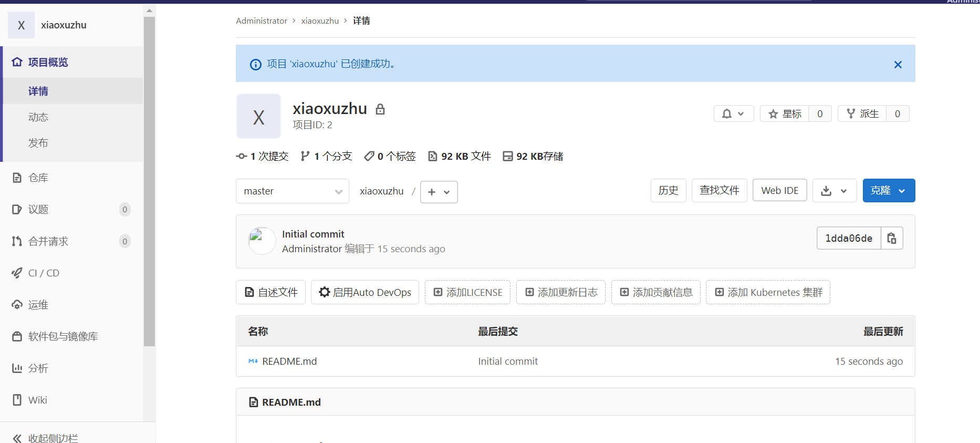Click Initial commit in last commit column

[508, 361]
